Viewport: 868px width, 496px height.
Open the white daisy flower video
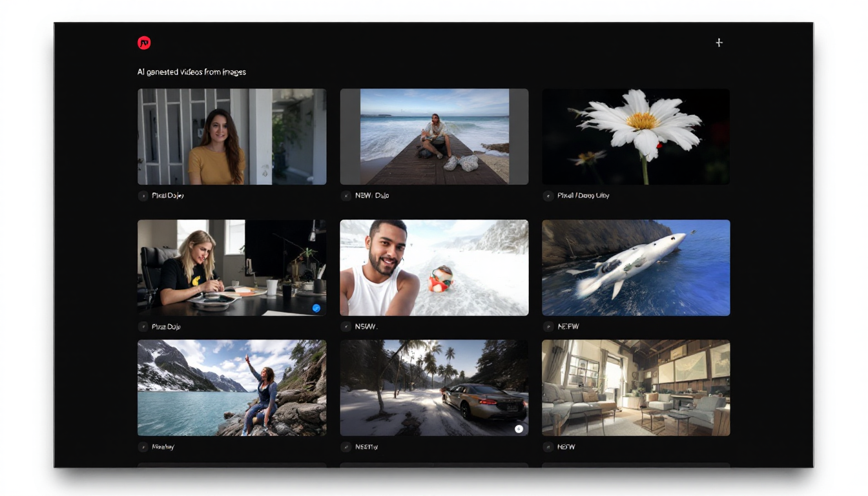tap(635, 136)
